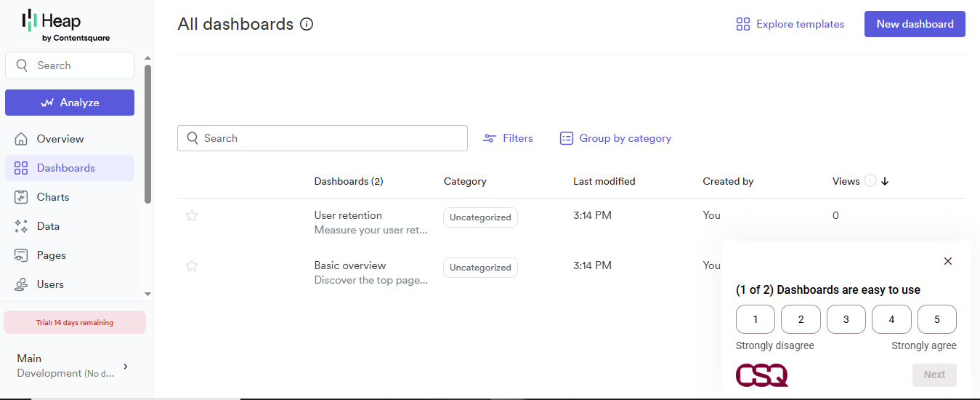Click the Group by category list icon

coord(567,138)
